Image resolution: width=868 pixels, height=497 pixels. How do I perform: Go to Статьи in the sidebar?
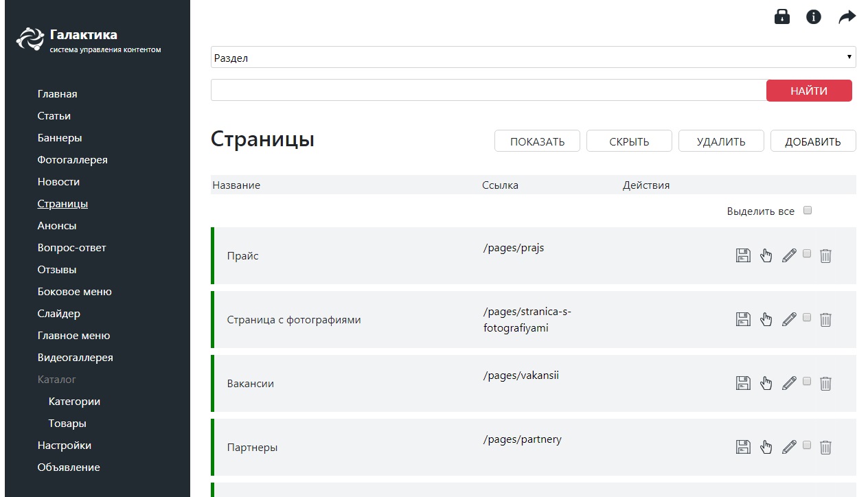click(x=54, y=116)
